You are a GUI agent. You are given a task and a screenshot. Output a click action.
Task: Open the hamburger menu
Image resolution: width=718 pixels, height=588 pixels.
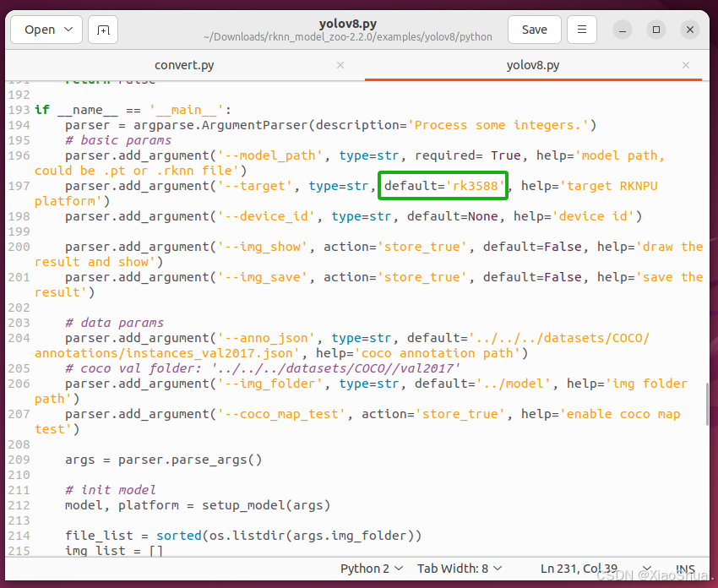coord(582,30)
